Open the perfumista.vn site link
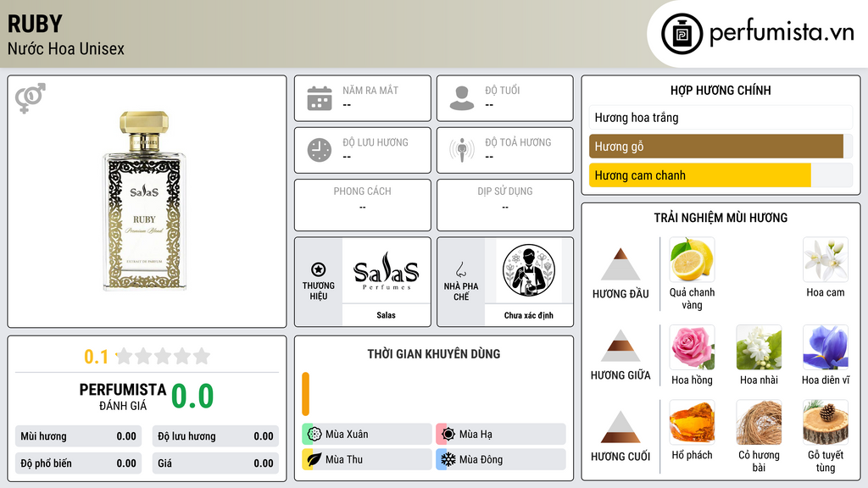 pos(782,33)
